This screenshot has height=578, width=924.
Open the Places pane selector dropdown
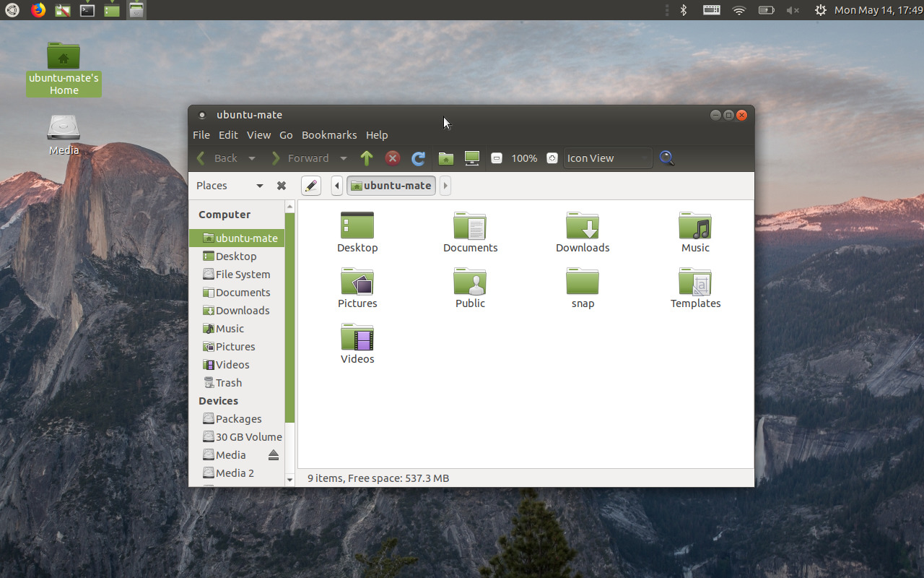259,186
